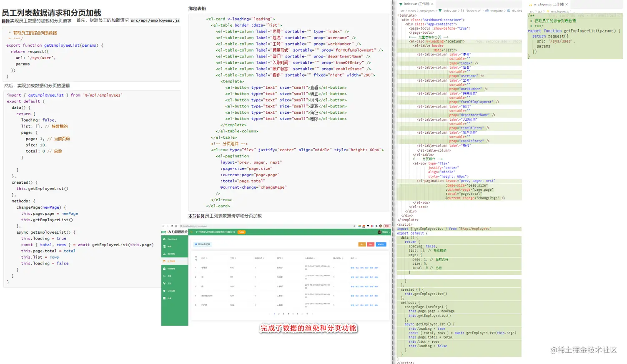Select page 3 in the table pagination
Image resolution: width=627 pixels, height=364 pixels.
tap(284, 314)
